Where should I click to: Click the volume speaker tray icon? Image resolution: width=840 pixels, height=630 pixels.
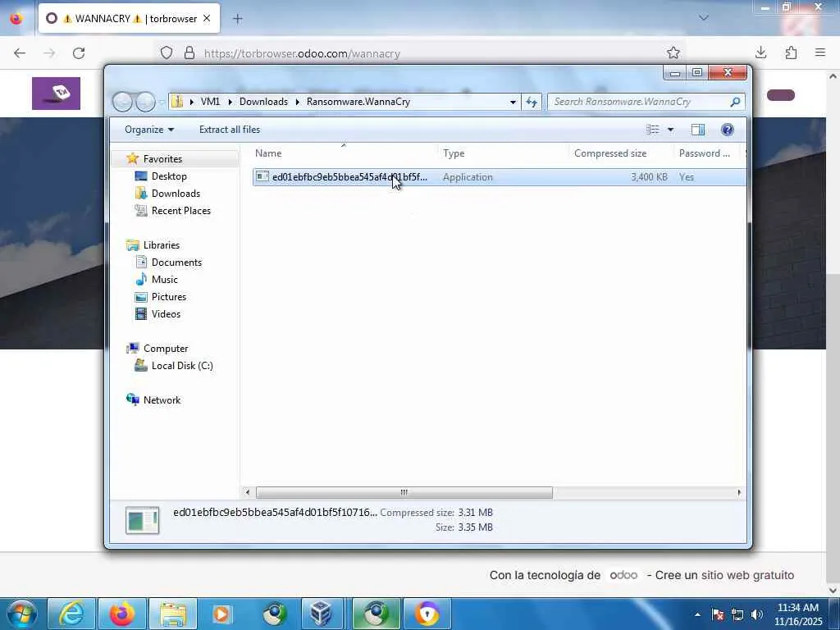[x=757, y=614]
